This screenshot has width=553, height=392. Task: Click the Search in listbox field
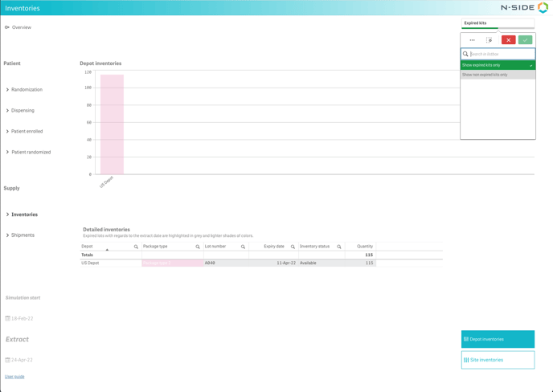pyautogui.click(x=501, y=55)
